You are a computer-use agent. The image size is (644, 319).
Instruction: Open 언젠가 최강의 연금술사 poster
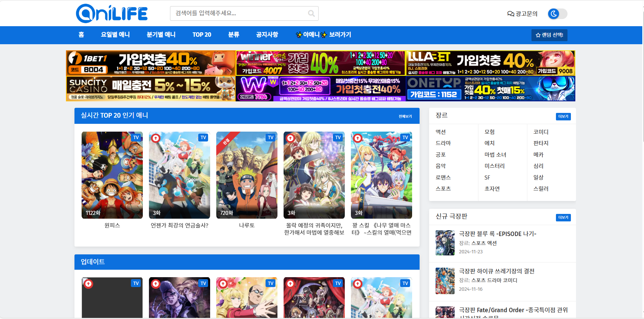click(180, 175)
